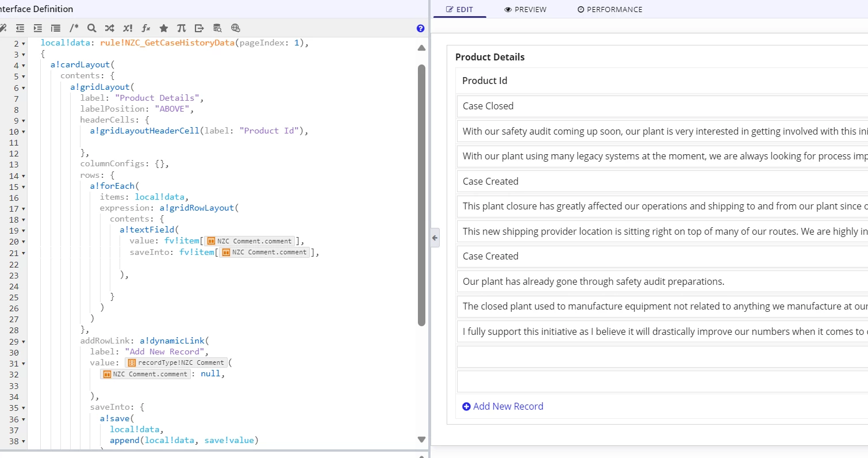Screen dimensions: 868x458
Task: Collapse textField fold at line 19
Action: click(x=24, y=231)
